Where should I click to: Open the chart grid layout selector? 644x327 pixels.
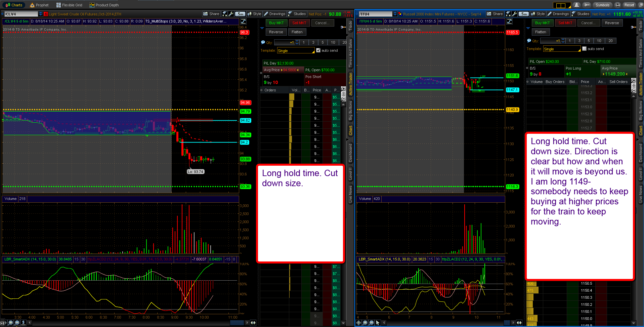coord(562,5)
